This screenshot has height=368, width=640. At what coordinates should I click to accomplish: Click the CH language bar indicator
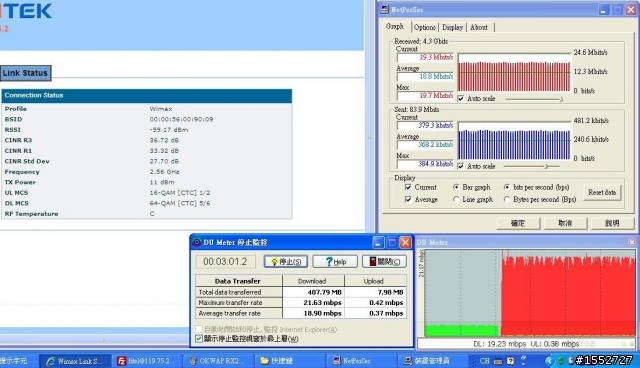[484, 361]
